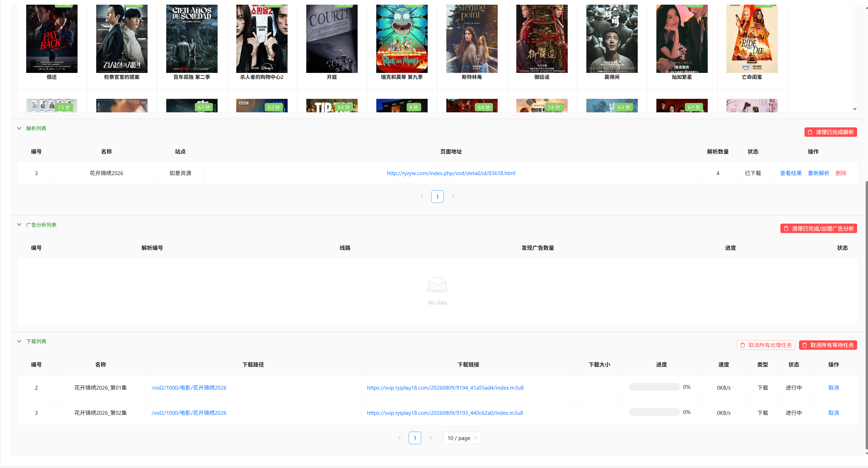868x468 pixels.
Task: Go to next page in 解析列表 pagination
Action: tap(453, 197)
